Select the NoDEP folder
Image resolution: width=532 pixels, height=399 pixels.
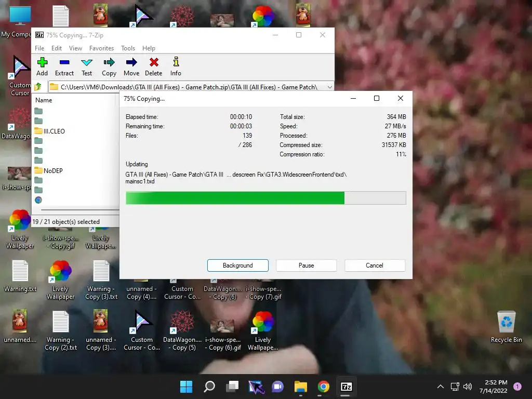(49, 170)
